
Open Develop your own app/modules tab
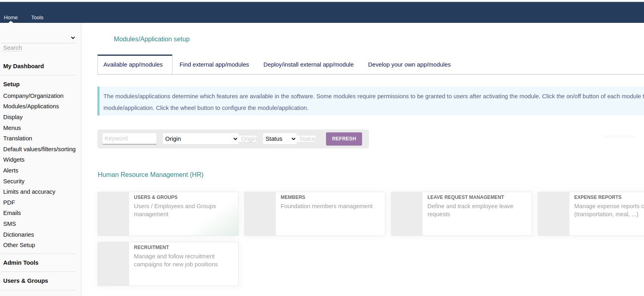click(409, 65)
